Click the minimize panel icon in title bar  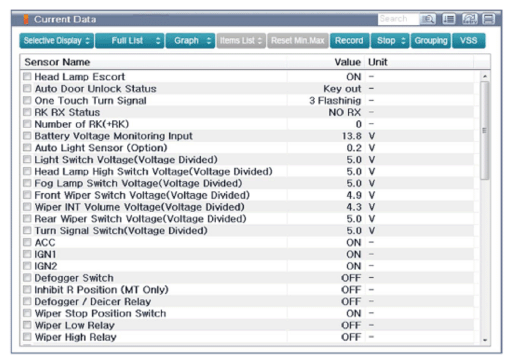point(489,19)
